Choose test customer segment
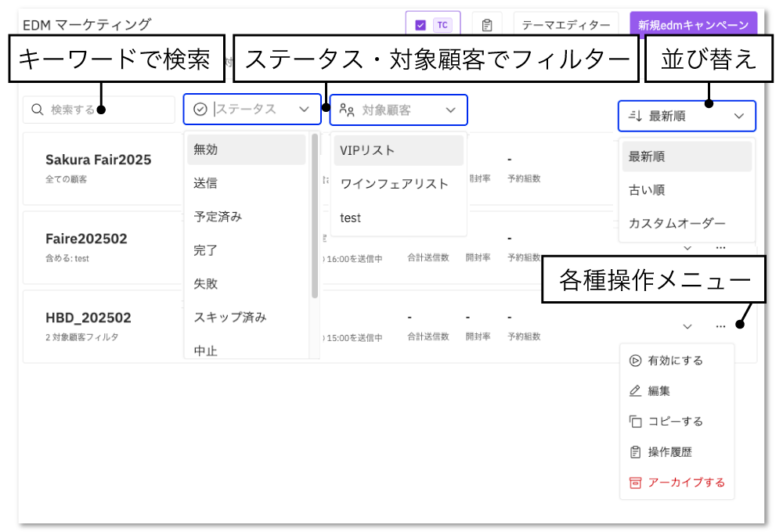Image resolution: width=783 pixels, height=532 pixels. [399, 217]
